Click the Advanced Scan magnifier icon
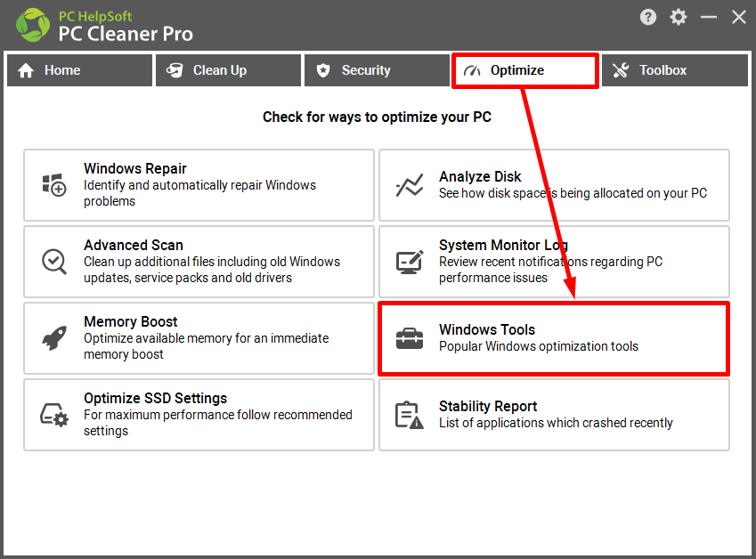 tap(54, 262)
